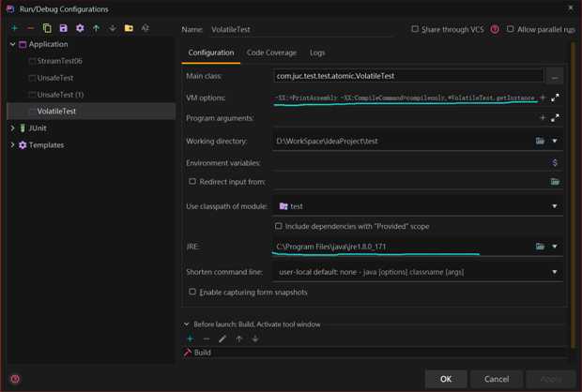
Task: Click the right-side vertical scrollbar
Action: click(x=574, y=195)
